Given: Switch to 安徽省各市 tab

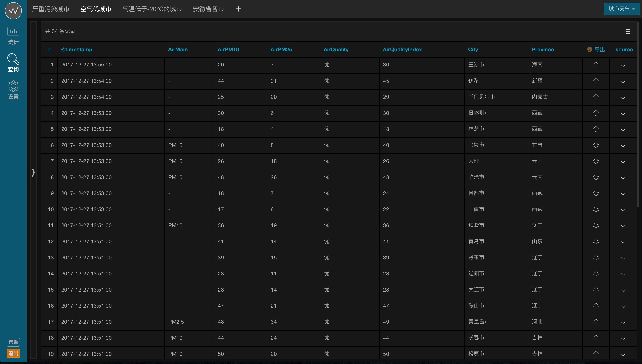Looking at the screenshot, I should 208,9.
